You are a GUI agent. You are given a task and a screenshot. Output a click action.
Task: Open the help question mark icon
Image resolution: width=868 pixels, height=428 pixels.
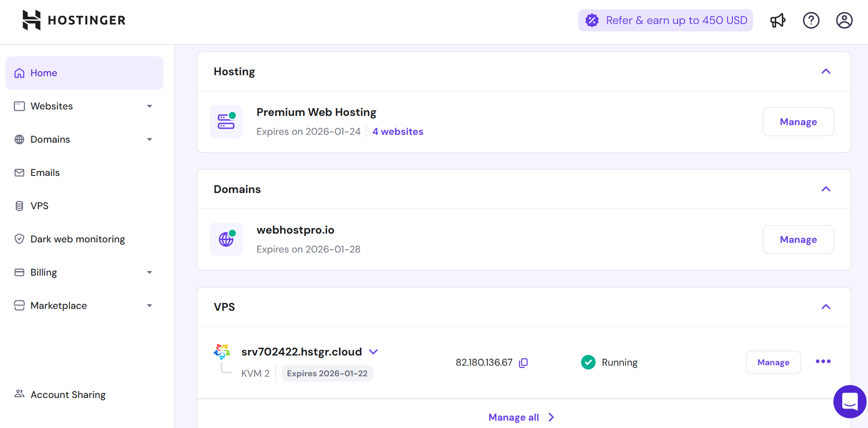pos(811,20)
